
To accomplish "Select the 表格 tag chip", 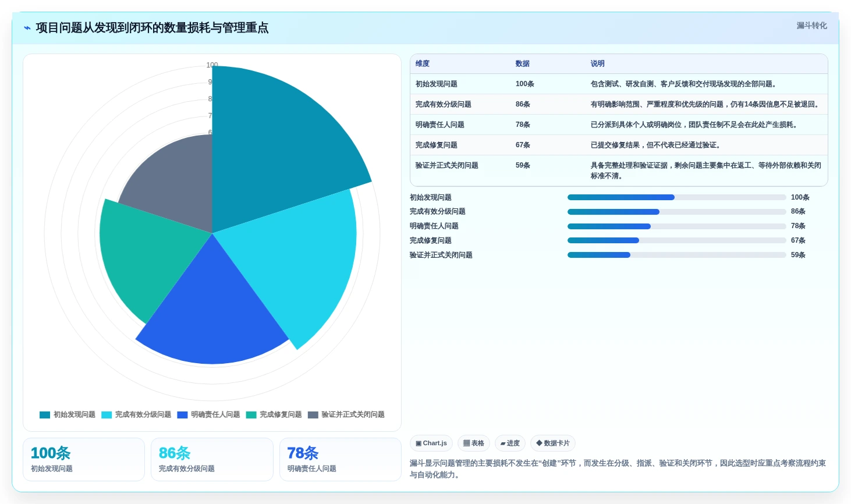I will [x=474, y=443].
